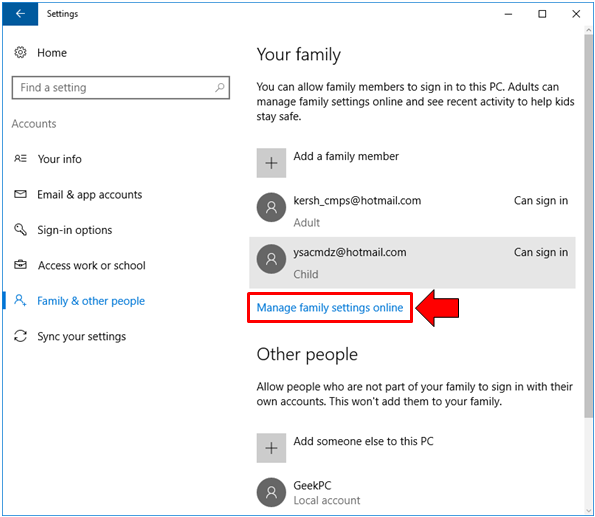The height and width of the screenshot is (517, 595).
Task: Open Email & app accounts
Action: pos(90,194)
